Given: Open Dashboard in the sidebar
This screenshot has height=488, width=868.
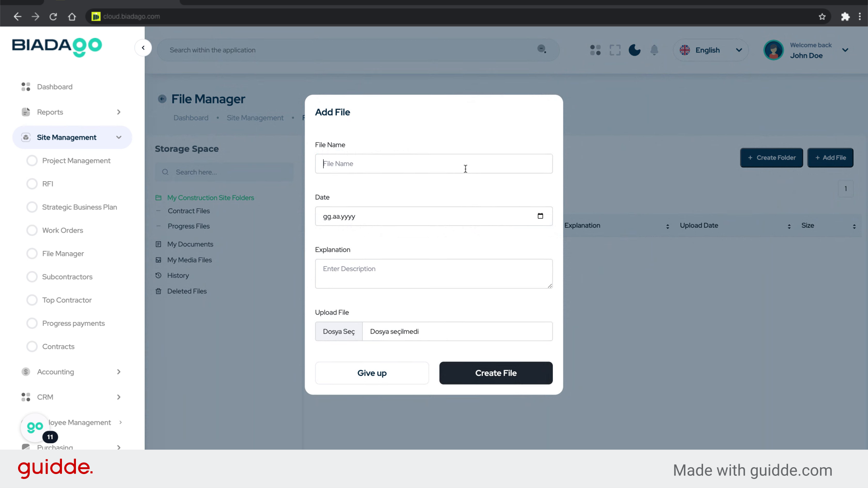Looking at the screenshot, I should click(x=54, y=87).
